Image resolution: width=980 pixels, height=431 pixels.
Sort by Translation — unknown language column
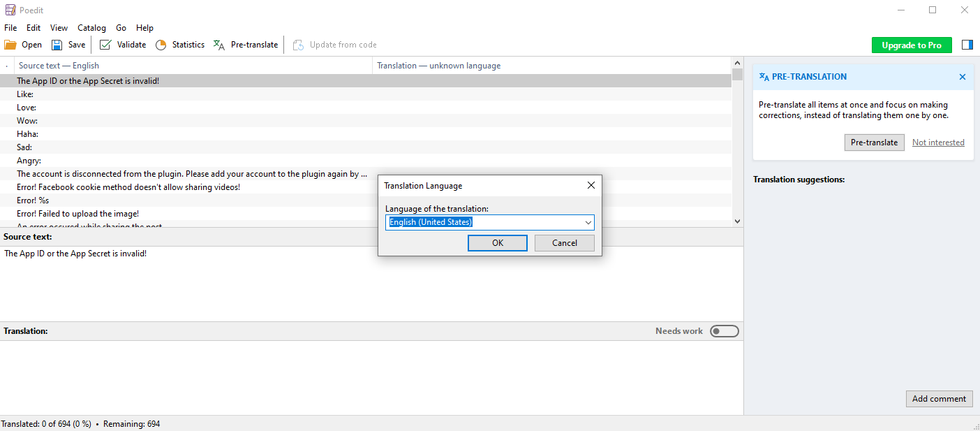tap(551, 66)
